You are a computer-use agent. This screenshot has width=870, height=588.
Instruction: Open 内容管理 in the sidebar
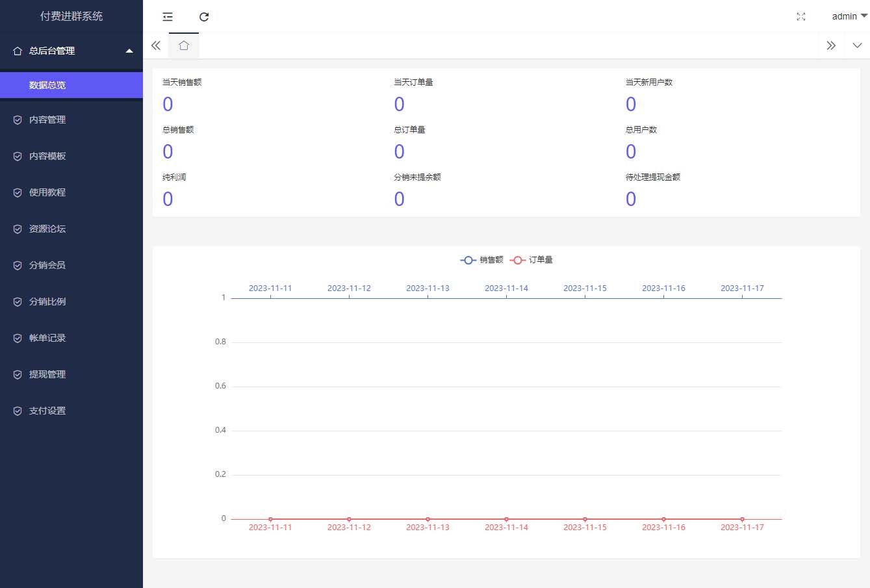(x=47, y=120)
